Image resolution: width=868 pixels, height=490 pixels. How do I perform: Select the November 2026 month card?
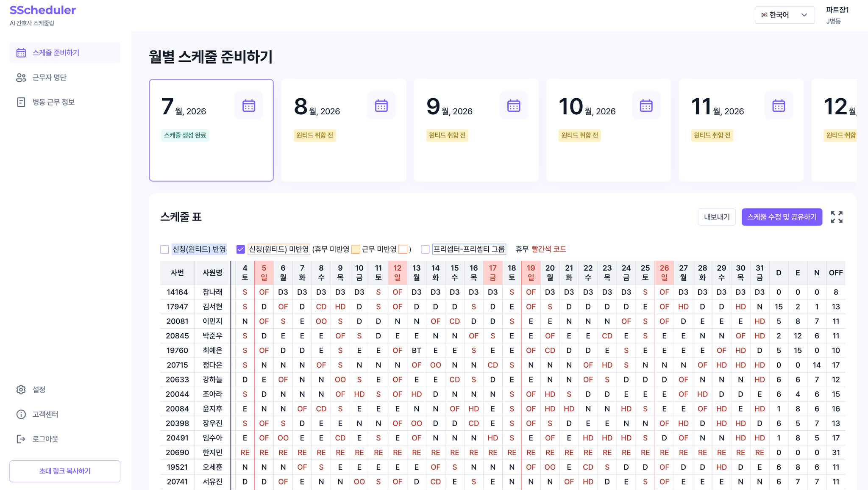pyautogui.click(x=741, y=130)
